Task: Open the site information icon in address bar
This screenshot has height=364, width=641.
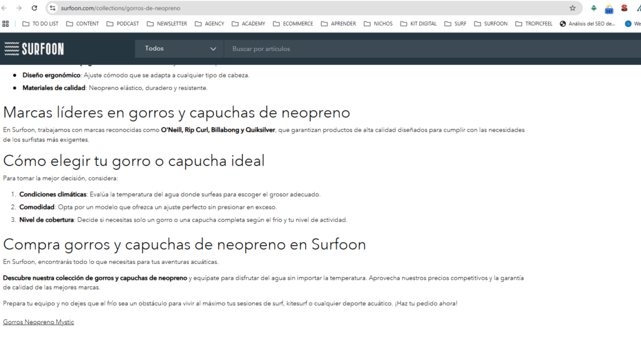Action: coord(53,8)
